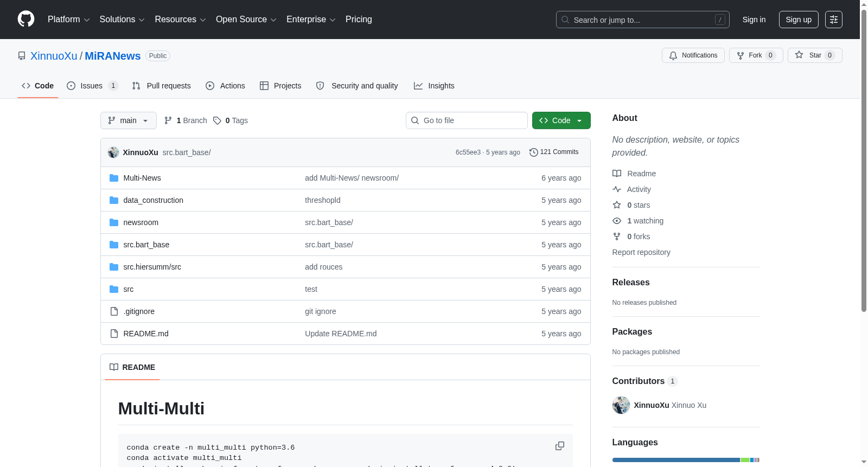Click the src folder icon
This screenshot has height=467, width=868.
coord(114,289)
